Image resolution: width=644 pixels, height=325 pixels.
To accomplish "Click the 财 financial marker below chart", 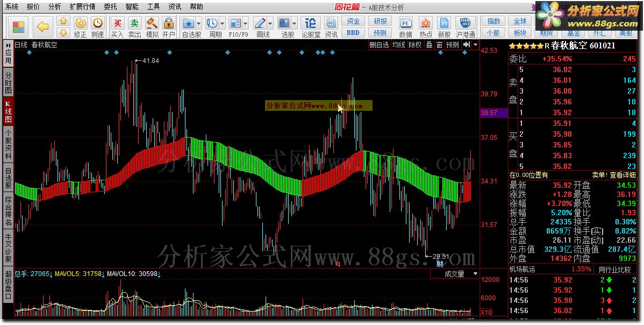I will (x=440, y=264).
